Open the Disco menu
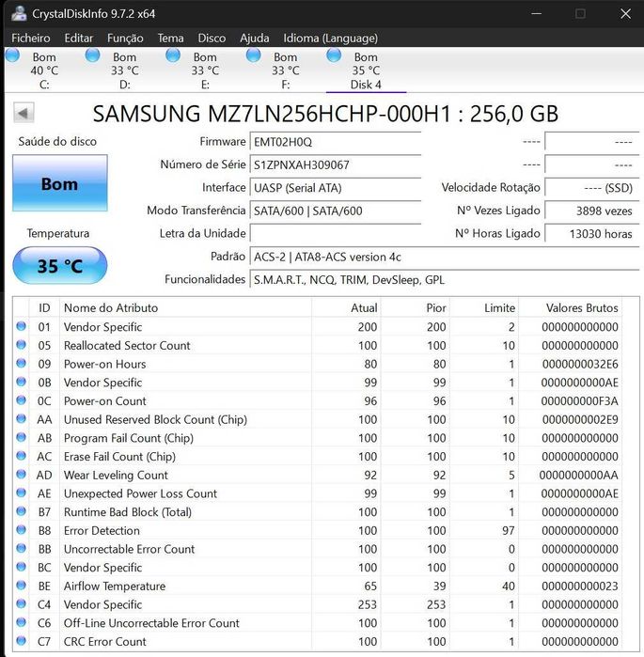 coord(212,39)
